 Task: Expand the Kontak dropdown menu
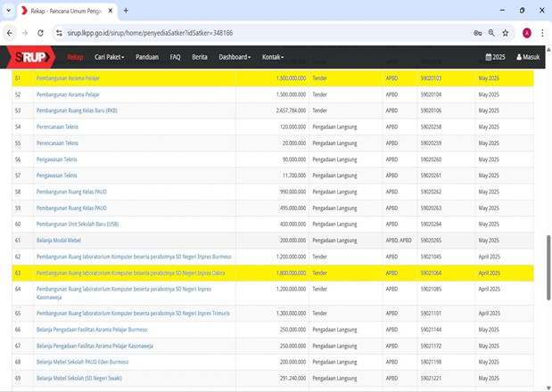273,57
